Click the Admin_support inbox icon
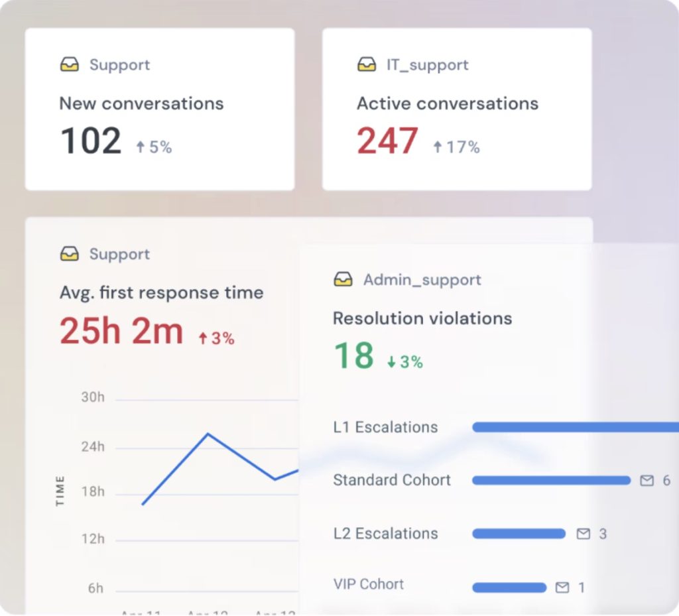Image resolution: width=679 pixels, height=616 pixels. coord(343,279)
